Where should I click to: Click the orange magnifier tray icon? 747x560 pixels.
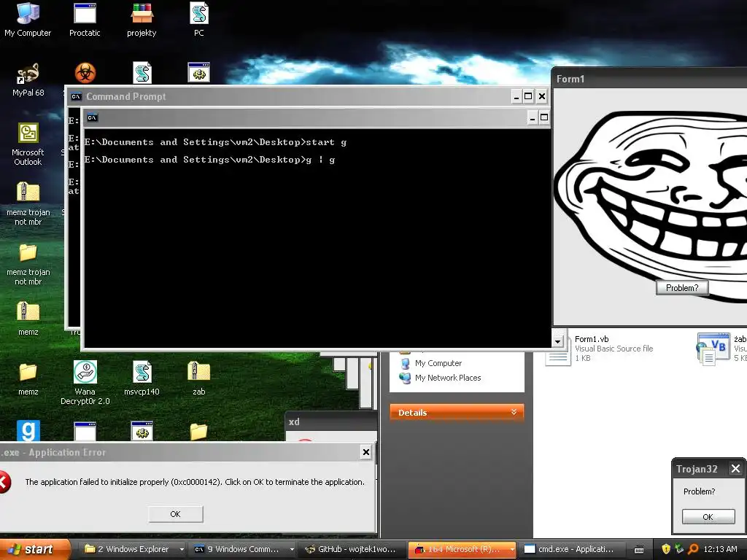pyautogui.click(x=693, y=549)
